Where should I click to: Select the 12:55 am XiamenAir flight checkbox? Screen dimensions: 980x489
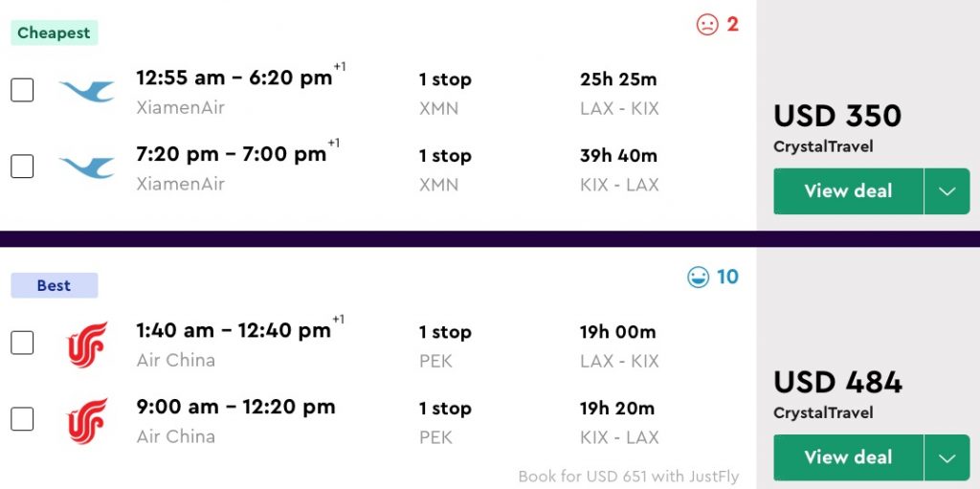click(x=22, y=91)
